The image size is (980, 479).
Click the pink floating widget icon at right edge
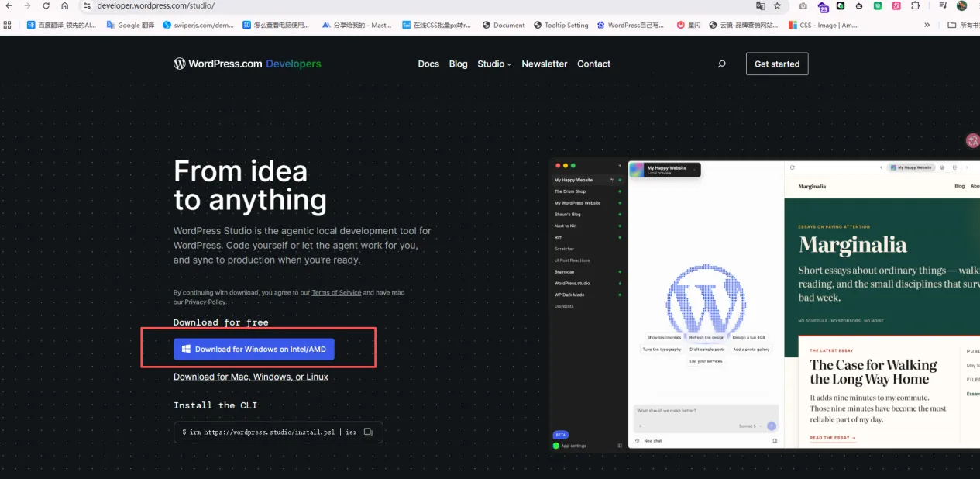[x=973, y=141]
